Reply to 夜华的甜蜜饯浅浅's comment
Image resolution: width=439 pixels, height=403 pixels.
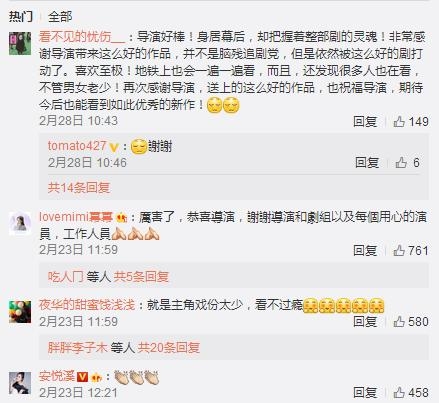(365, 322)
